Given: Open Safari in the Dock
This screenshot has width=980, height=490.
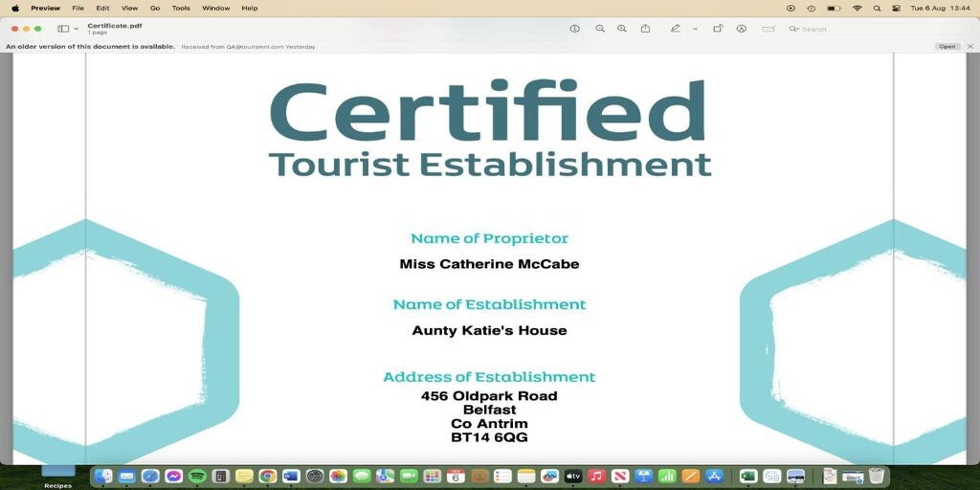Looking at the screenshot, I should coord(150,477).
